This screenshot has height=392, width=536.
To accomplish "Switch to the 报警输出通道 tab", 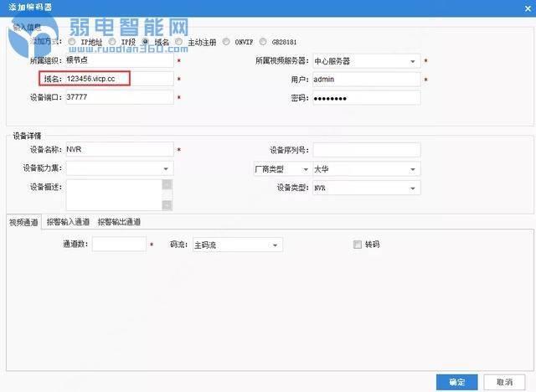I will pyautogui.click(x=119, y=222).
